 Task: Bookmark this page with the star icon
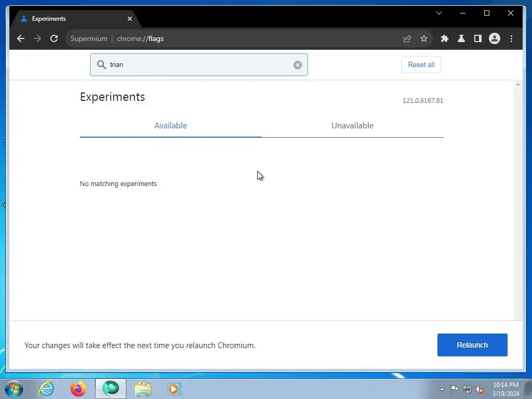tap(424, 38)
